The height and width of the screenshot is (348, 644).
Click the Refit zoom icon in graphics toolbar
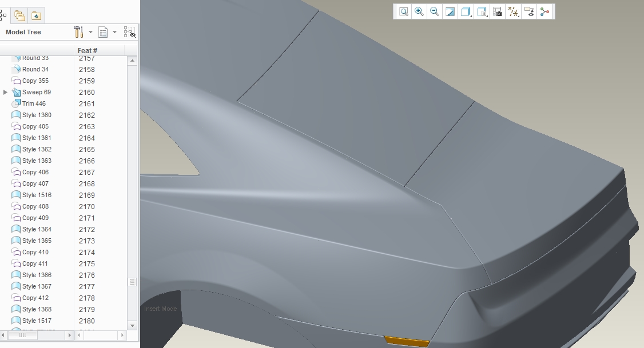pyautogui.click(x=404, y=11)
